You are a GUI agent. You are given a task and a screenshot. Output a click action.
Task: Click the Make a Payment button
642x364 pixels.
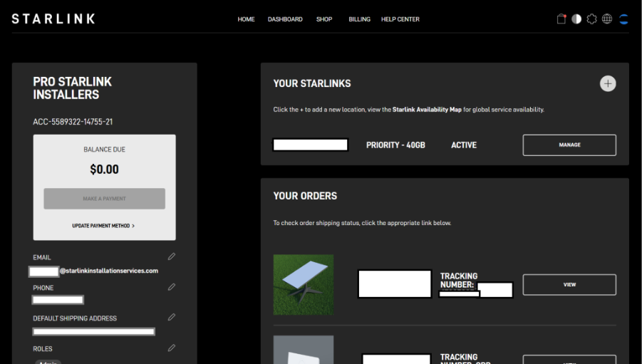105,199
